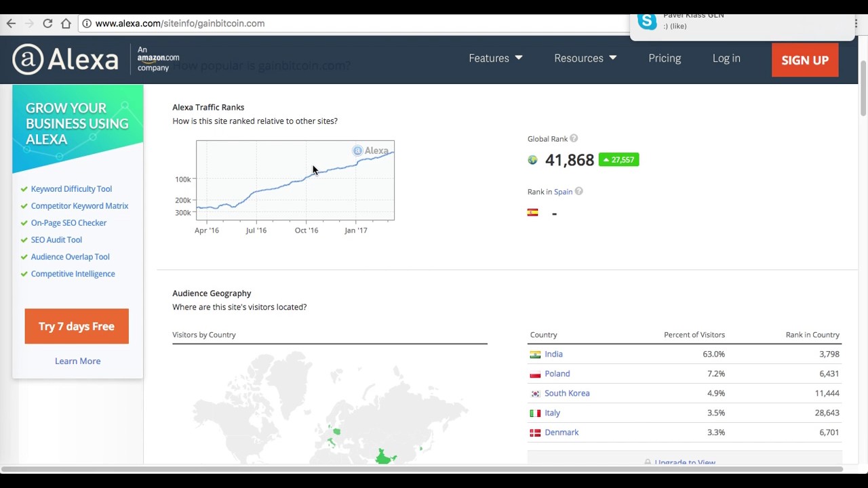Image resolution: width=868 pixels, height=488 pixels.
Task: Click the Spain link in Rank in
Action: (x=563, y=192)
